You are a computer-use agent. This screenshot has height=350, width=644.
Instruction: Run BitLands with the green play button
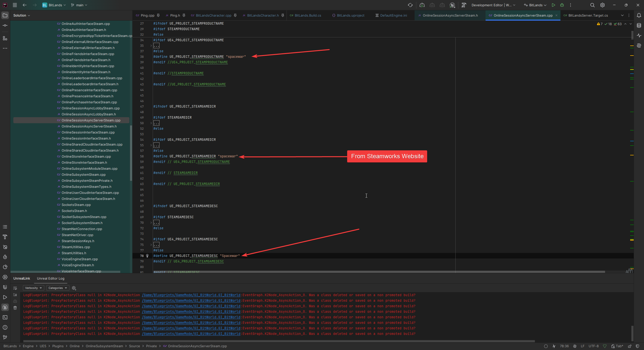(x=553, y=5)
